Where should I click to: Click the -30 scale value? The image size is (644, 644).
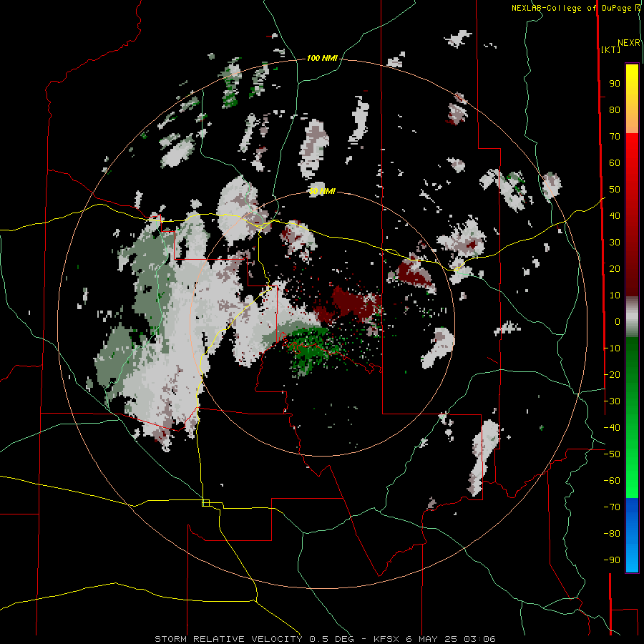tap(612, 401)
